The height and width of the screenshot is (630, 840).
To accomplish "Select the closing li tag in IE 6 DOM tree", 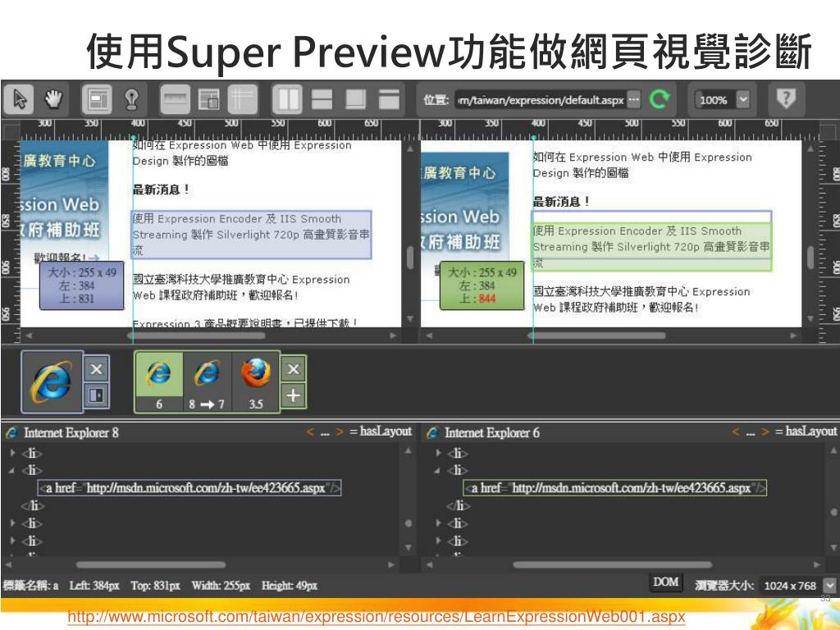I will 458,505.
